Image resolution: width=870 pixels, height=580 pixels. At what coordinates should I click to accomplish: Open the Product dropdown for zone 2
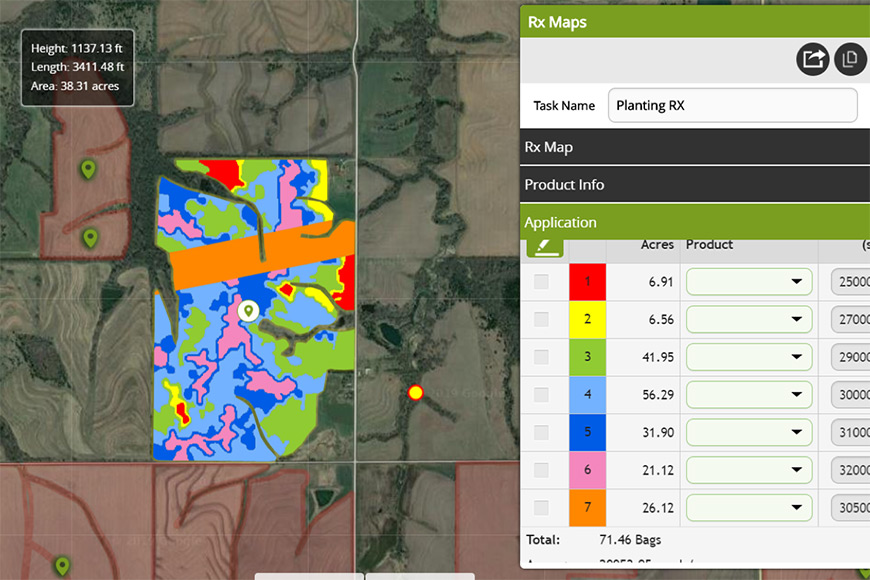pyautogui.click(x=749, y=319)
